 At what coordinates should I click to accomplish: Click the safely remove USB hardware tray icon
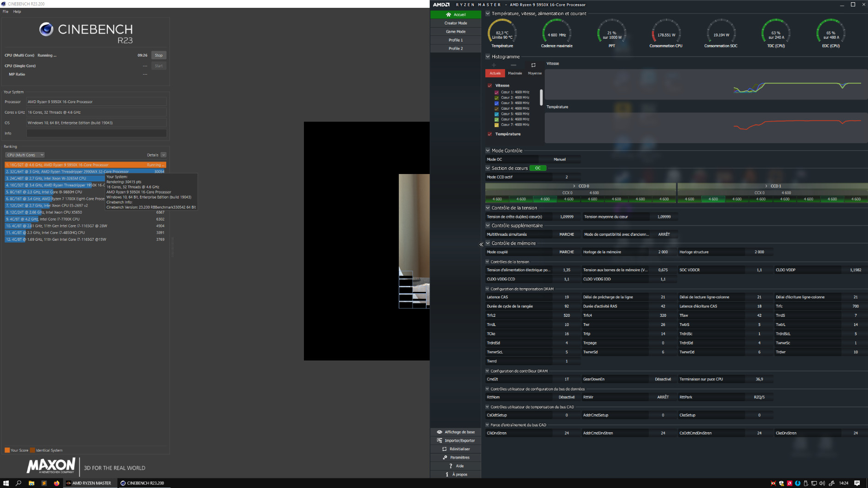coord(806,483)
